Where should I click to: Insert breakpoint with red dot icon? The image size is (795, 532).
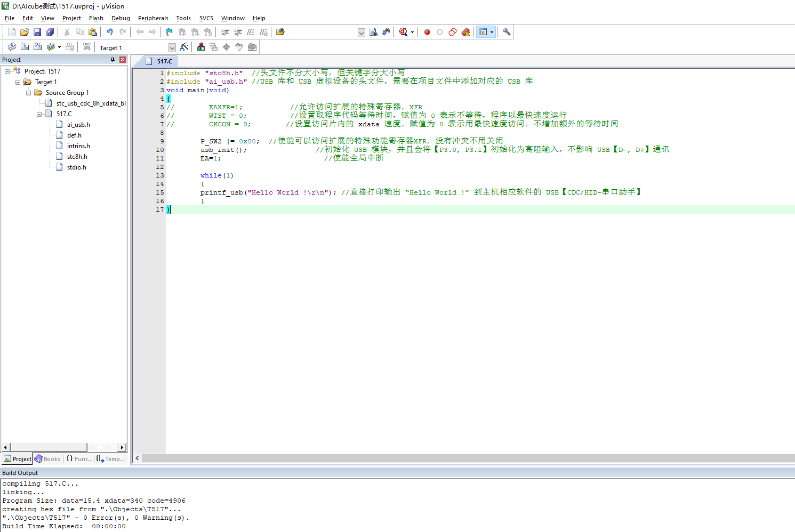[427, 32]
